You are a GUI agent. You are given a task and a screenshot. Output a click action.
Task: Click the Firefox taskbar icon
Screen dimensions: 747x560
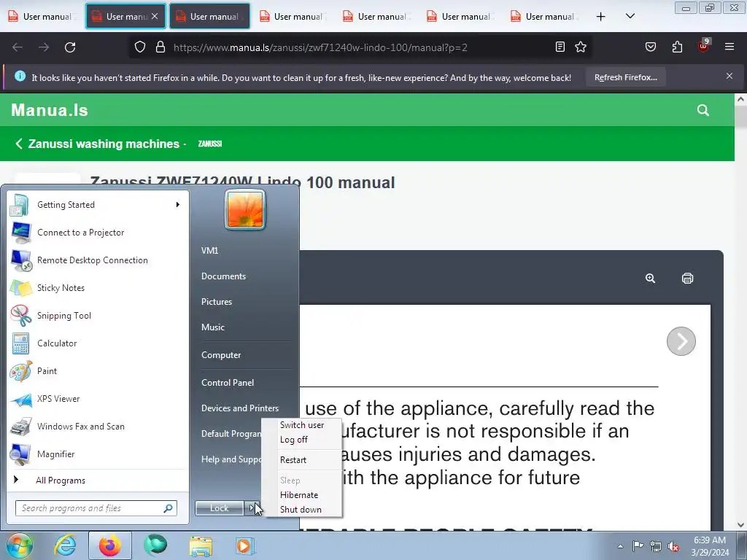click(110, 545)
